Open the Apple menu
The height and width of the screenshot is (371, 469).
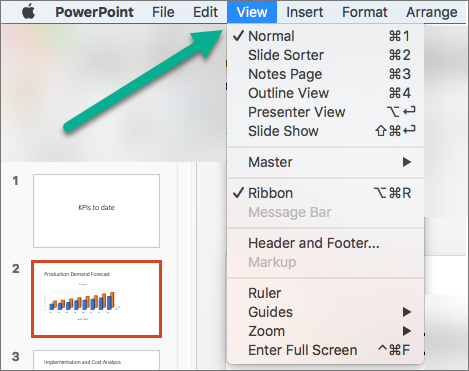pyautogui.click(x=29, y=12)
